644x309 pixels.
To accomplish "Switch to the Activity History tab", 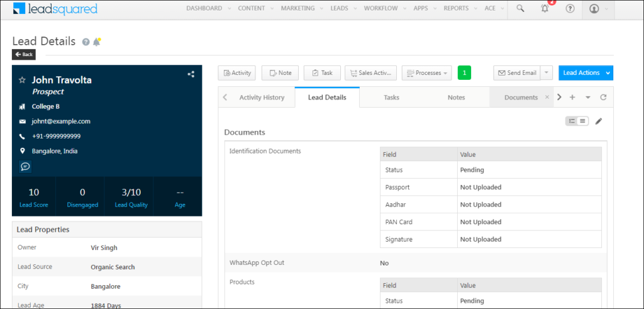I will (262, 98).
